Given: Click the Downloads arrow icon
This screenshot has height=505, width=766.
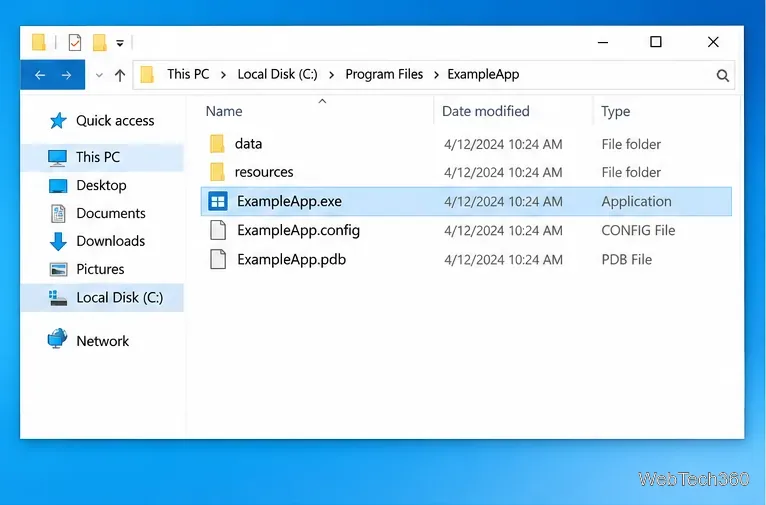Looking at the screenshot, I should (x=58, y=241).
